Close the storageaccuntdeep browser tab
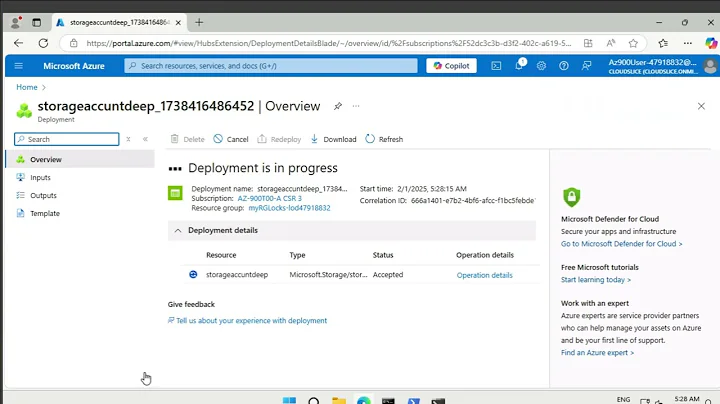The image size is (720, 404). click(178, 22)
